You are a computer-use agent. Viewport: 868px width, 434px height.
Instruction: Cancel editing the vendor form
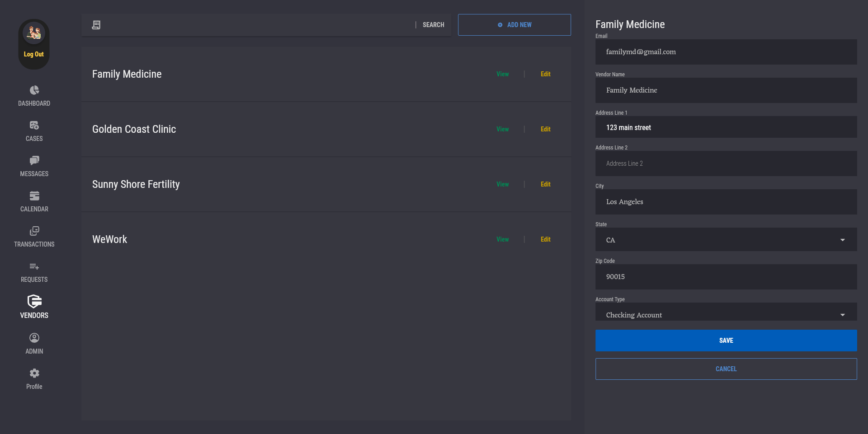click(x=726, y=369)
